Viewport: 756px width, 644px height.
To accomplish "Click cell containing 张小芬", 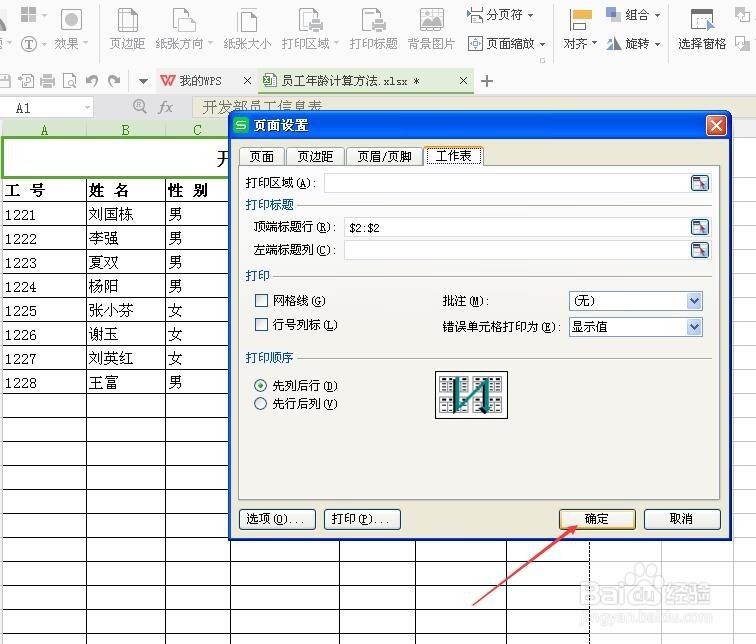I will [x=126, y=310].
